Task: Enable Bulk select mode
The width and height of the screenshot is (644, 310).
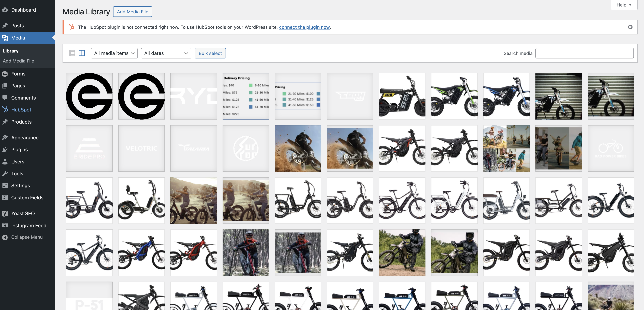Action: (x=210, y=53)
